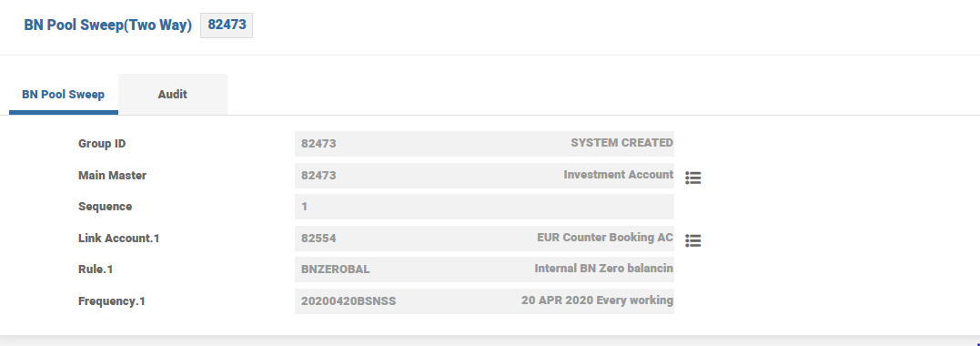
Task: Click the Link Account.1 field 82554
Action: click(x=484, y=239)
